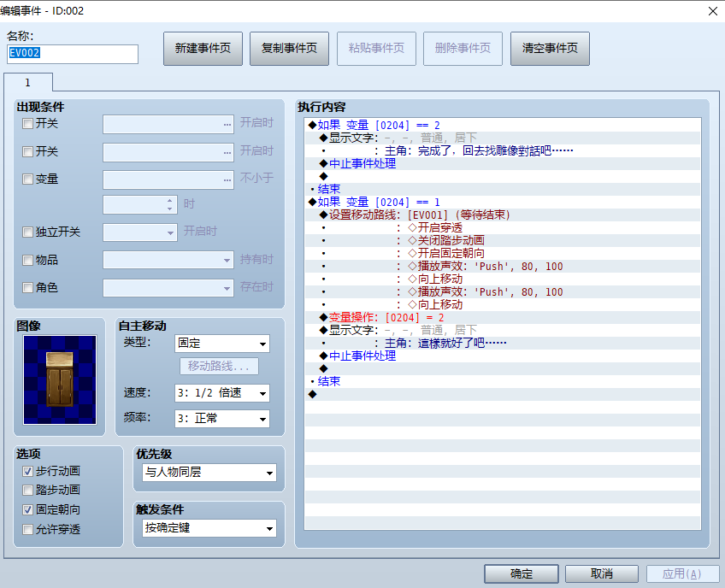The image size is (725, 588).
Task: Open the 触发条件 按确定键 dropdown
Action: coord(209,528)
